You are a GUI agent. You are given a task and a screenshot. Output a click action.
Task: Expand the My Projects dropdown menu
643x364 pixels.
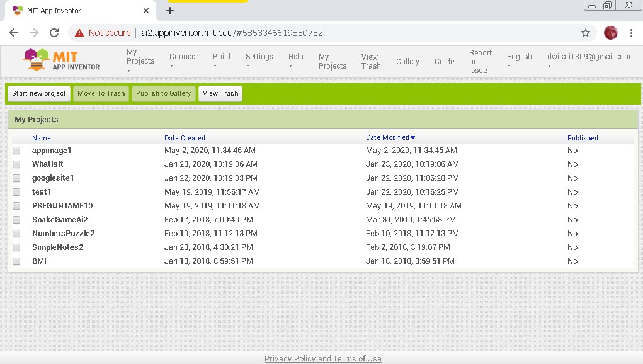pos(140,60)
